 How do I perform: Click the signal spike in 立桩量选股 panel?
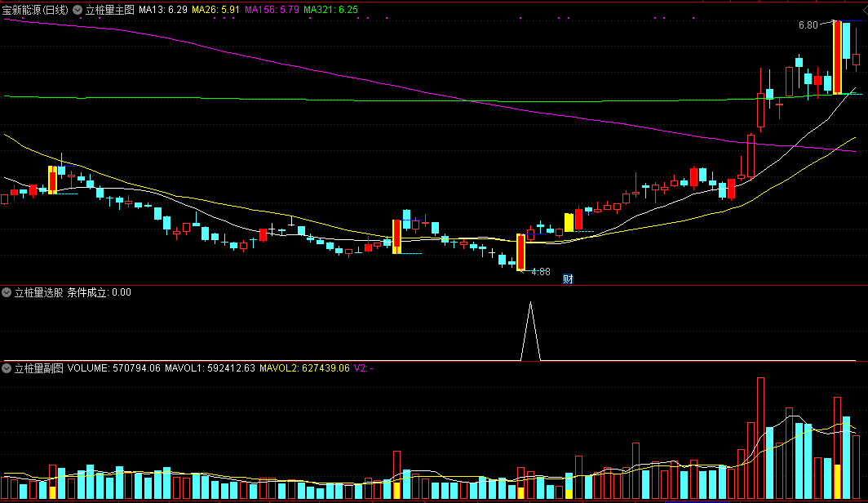tap(530, 332)
